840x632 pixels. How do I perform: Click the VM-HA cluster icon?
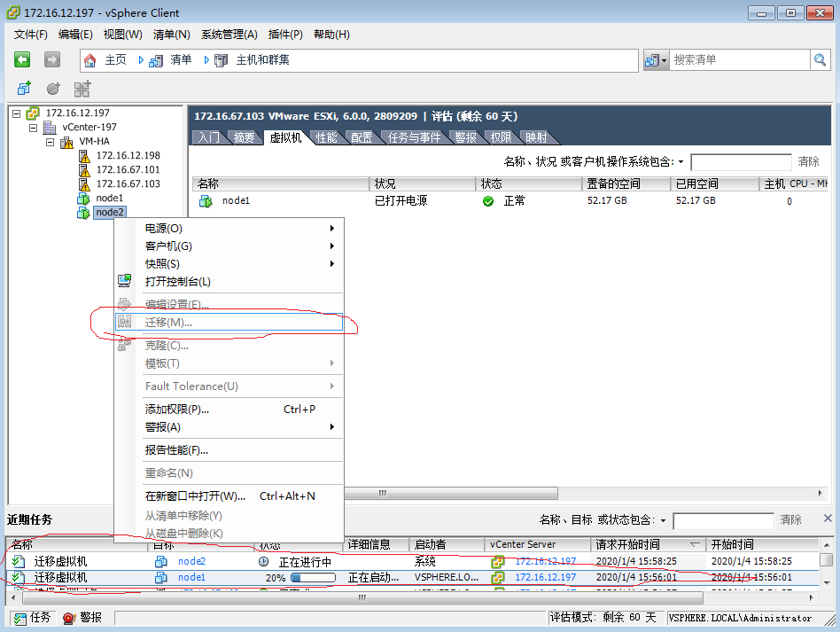tap(67, 142)
